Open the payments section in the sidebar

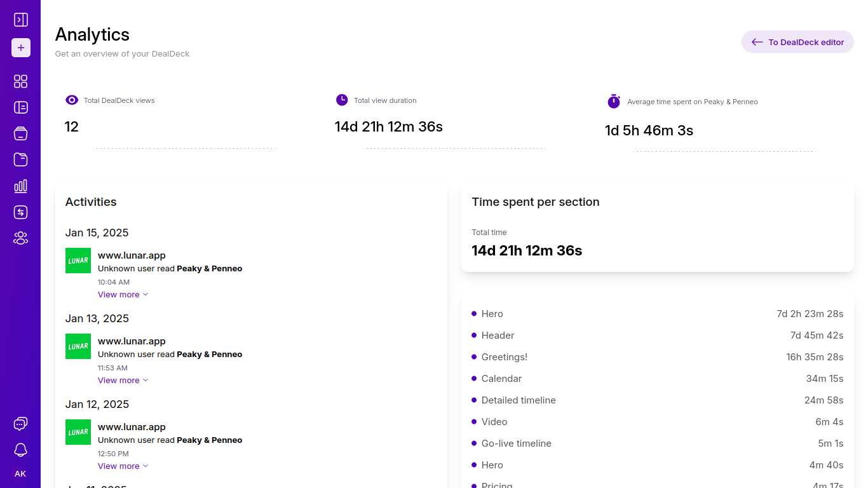(x=20, y=212)
